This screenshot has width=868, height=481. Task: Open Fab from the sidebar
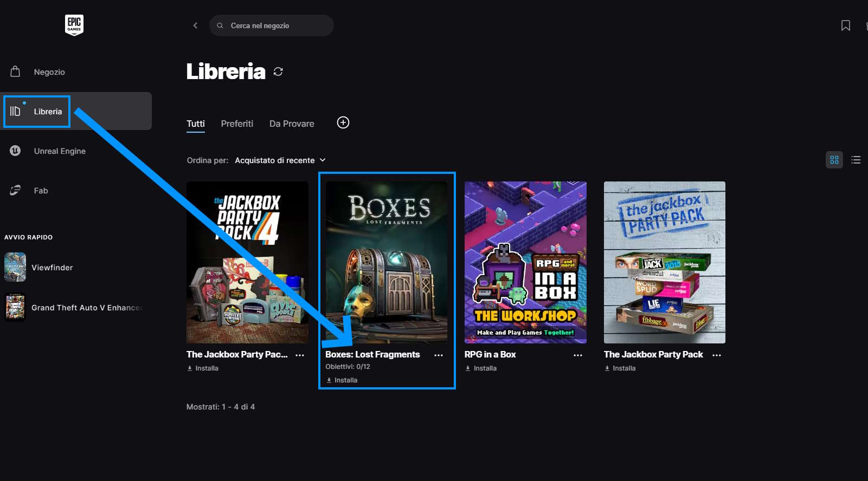41,191
